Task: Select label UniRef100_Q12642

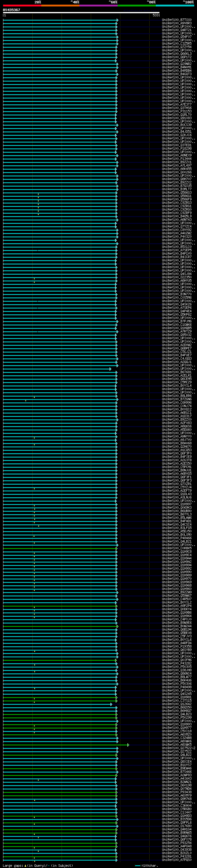Action: tap(177, 704)
